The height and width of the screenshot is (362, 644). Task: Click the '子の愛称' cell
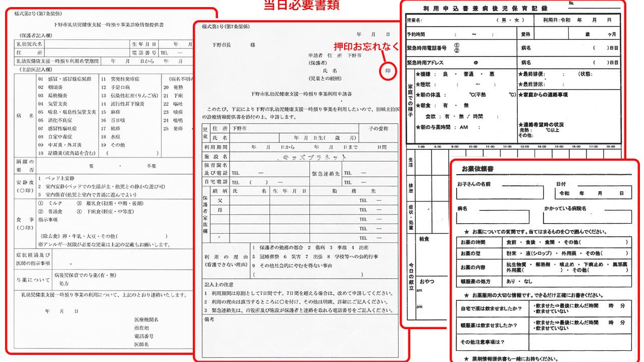pos(379,129)
